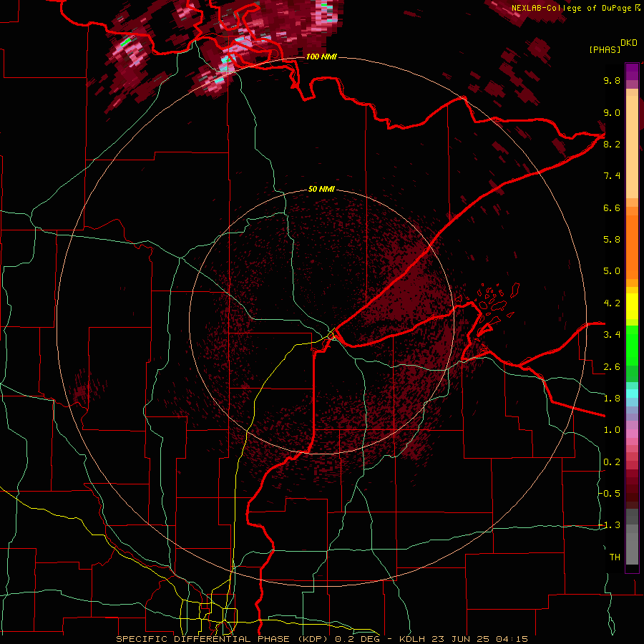Pick the bright green band on the color bar
Image resolution: width=644 pixels, height=644 pixels.
pyautogui.click(x=632, y=345)
